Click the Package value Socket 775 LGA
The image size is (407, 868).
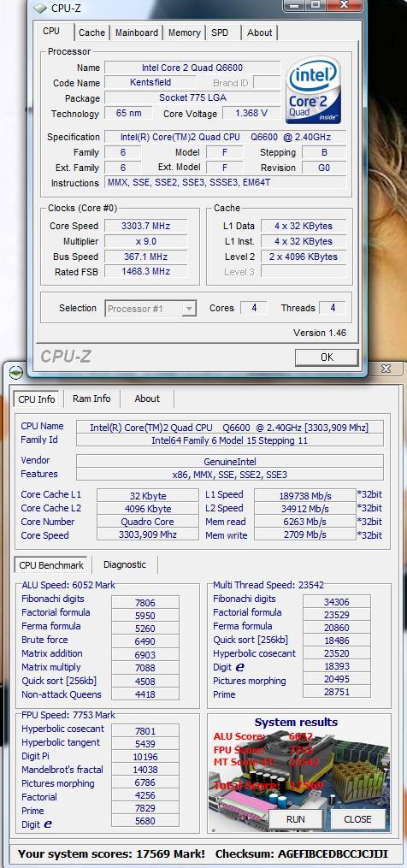(x=192, y=98)
